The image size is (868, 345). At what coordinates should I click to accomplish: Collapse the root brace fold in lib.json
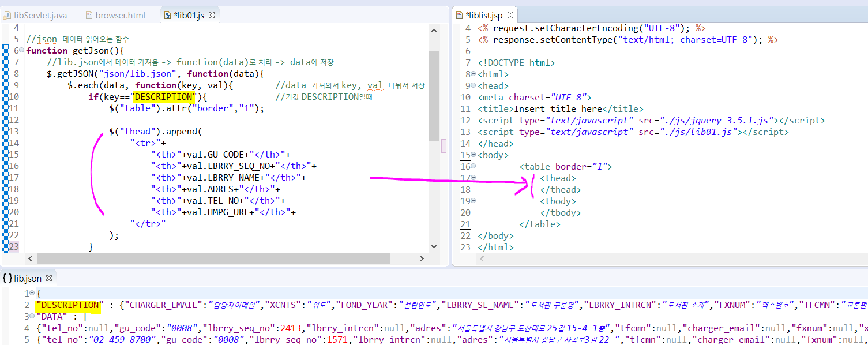pos(31,293)
